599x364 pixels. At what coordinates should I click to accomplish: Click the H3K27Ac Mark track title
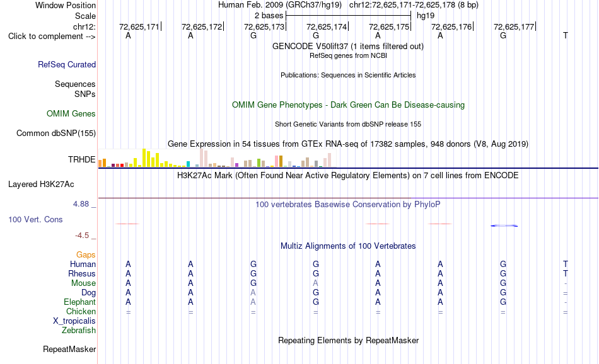pos(348,176)
